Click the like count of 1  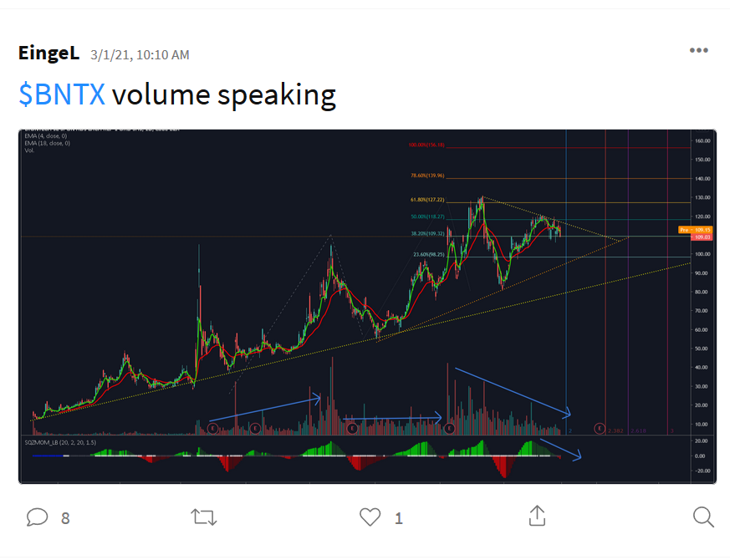tap(399, 518)
